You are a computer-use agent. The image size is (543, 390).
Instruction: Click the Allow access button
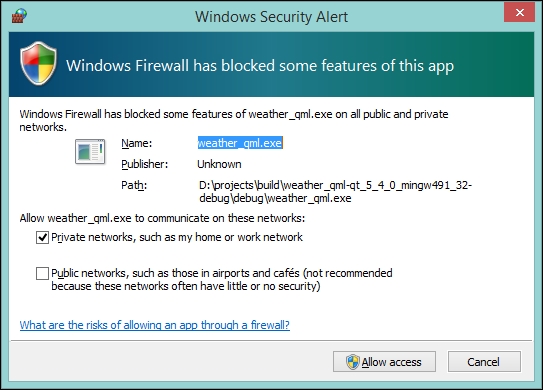tap(384, 362)
